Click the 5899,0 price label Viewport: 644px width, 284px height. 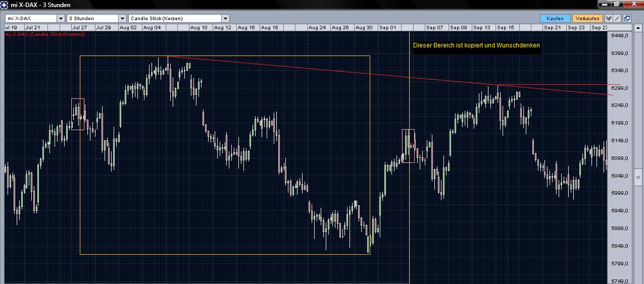[x=619, y=229]
